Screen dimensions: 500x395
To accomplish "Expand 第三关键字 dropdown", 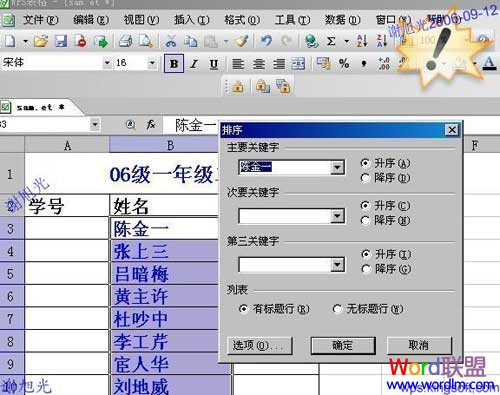I will coord(337,265).
